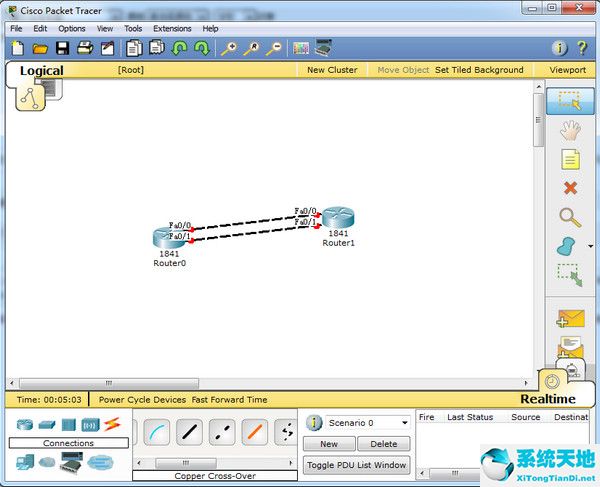600x487 pixels.
Task: Switch to the Realtime mode tab
Action: pyautogui.click(x=548, y=399)
